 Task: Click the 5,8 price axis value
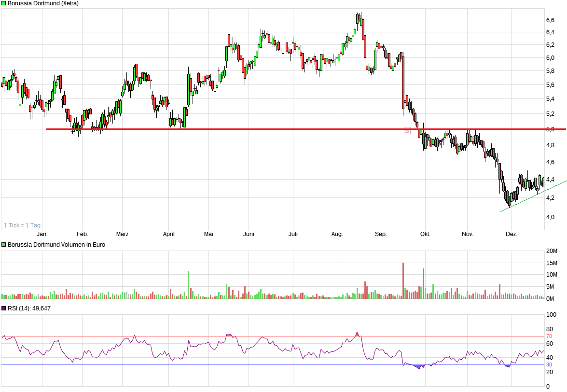coord(550,71)
